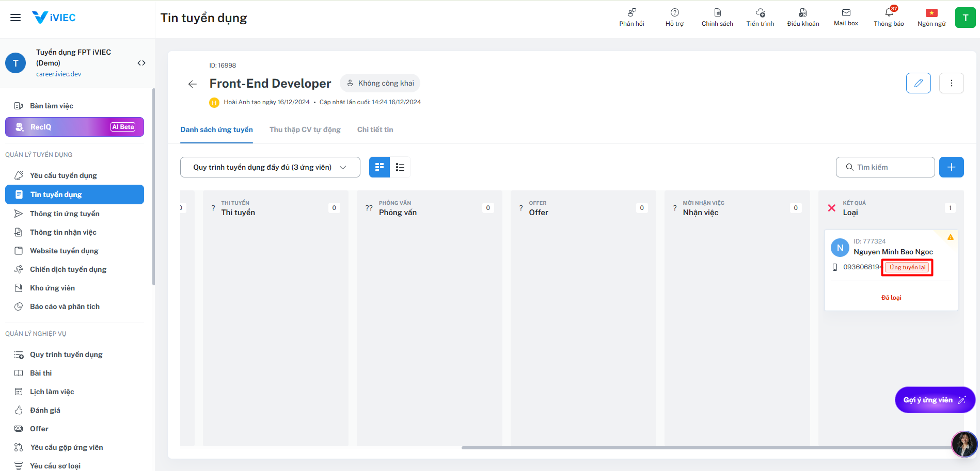Click the back arrow beside Front-End Developer
The image size is (980, 471).
click(193, 84)
